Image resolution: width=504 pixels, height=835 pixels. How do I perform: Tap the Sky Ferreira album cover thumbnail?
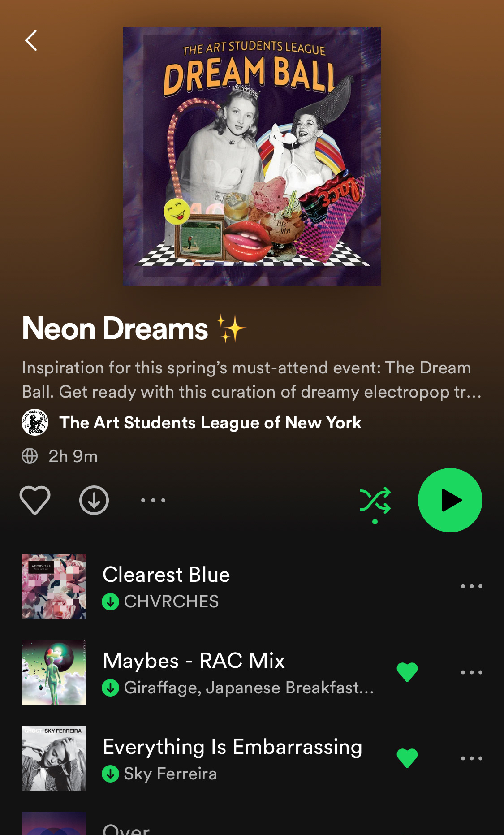click(54, 758)
